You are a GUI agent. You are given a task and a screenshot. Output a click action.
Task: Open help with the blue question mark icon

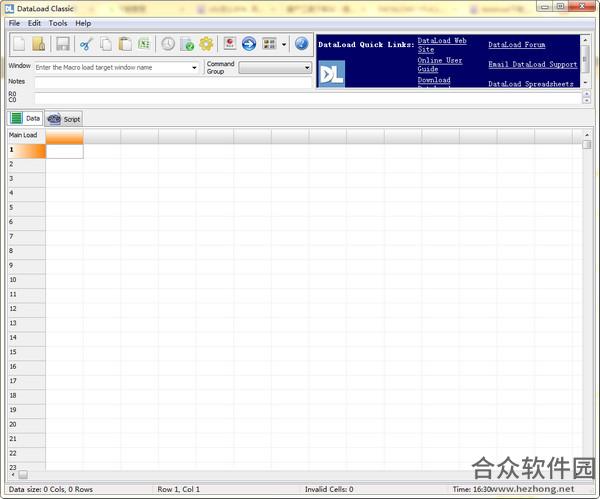(x=302, y=44)
